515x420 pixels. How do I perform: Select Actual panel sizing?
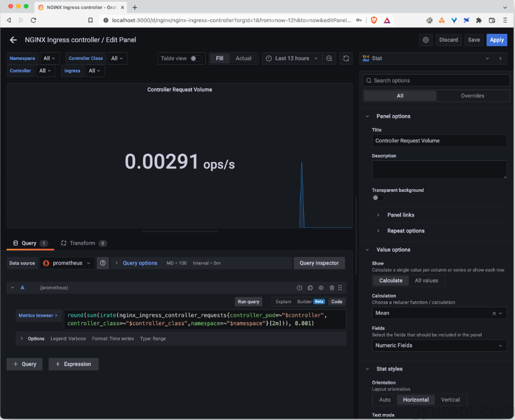click(x=243, y=59)
